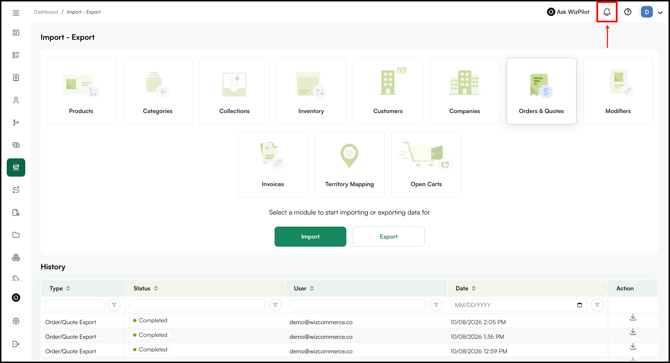Click the logout icon in sidebar
670x363 pixels.
click(16, 344)
